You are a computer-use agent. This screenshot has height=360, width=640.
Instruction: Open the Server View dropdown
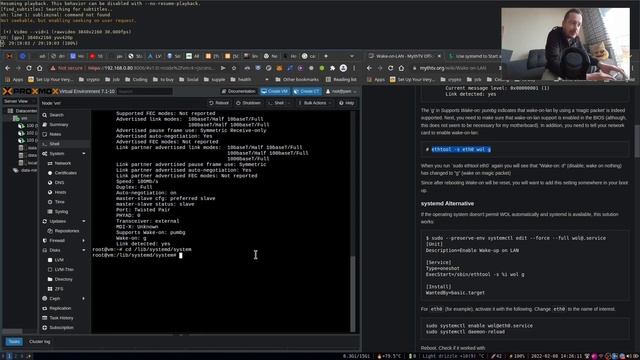(x=19, y=101)
